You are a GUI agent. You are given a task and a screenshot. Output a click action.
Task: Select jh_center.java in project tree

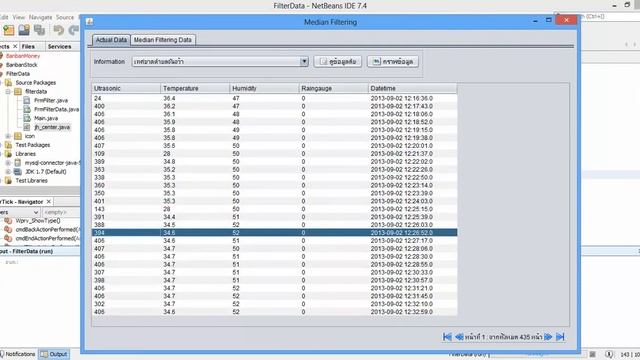tap(52, 127)
